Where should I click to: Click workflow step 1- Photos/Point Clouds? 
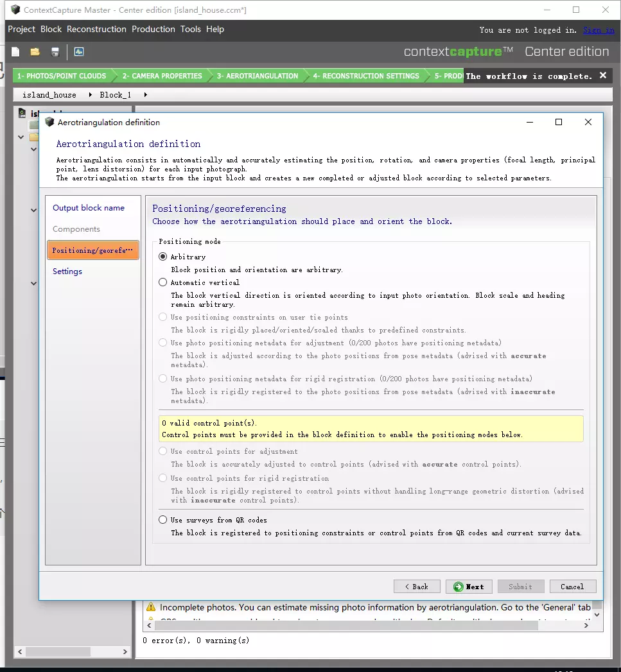pos(62,76)
